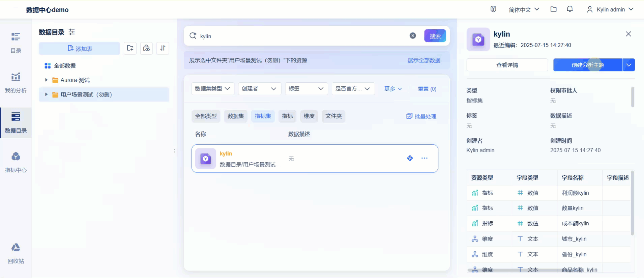Click the 搜索 button

pyautogui.click(x=435, y=36)
